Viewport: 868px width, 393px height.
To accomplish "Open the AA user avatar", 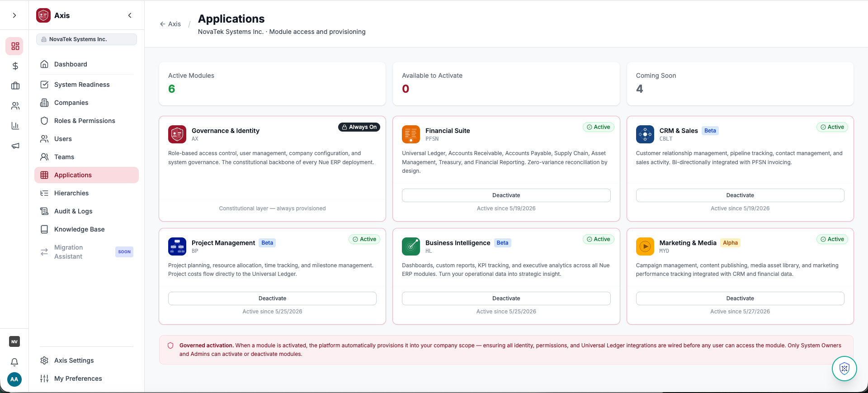I will (14, 379).
